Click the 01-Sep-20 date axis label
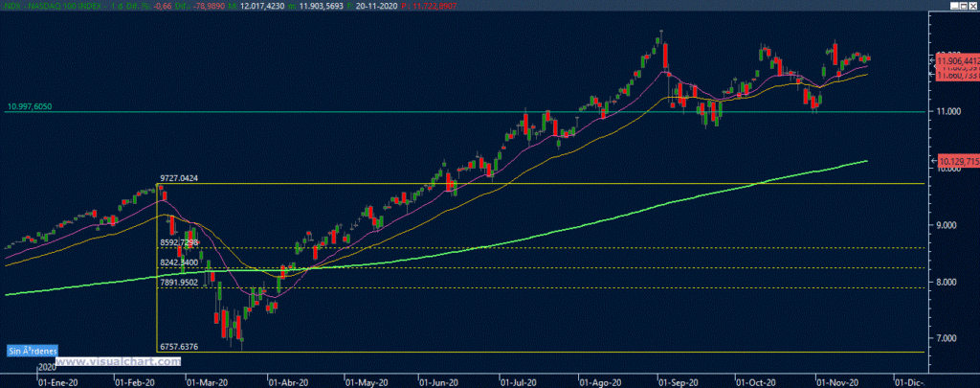The width and height of the screenshot is (980, 388). click(x=679, y=381)
